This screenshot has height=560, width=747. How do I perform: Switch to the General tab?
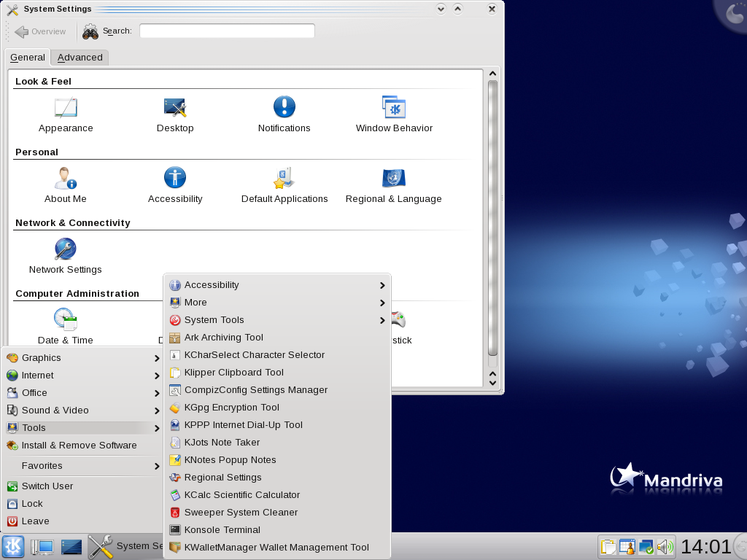click(28, 58)
